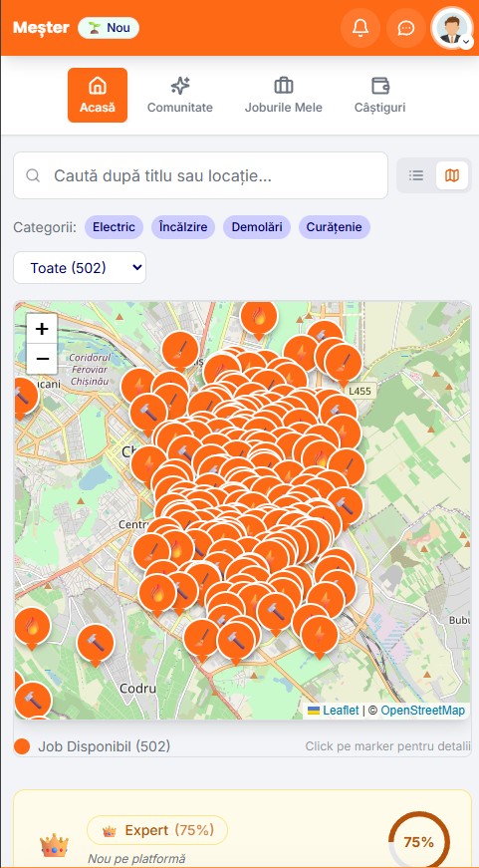Screen dimensions: 479x868
Task: Go to the Acasă tab
Action: coord(98,95)
